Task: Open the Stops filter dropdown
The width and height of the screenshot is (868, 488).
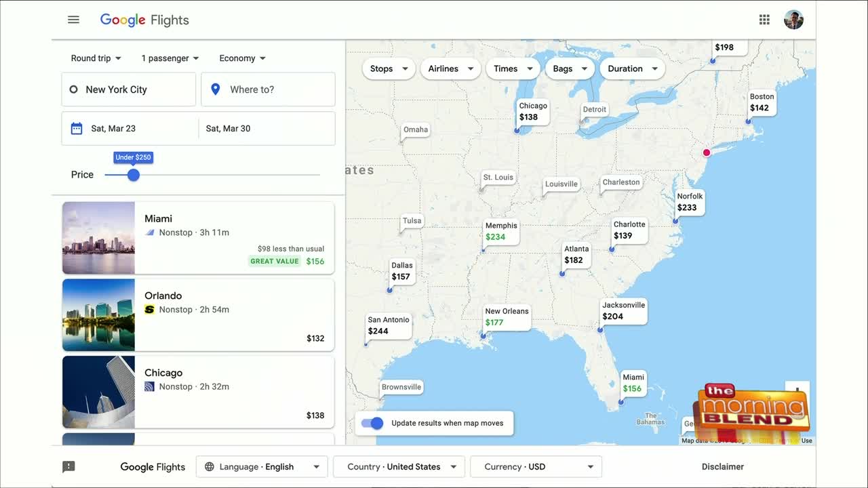Action: (x=389, y=68)
